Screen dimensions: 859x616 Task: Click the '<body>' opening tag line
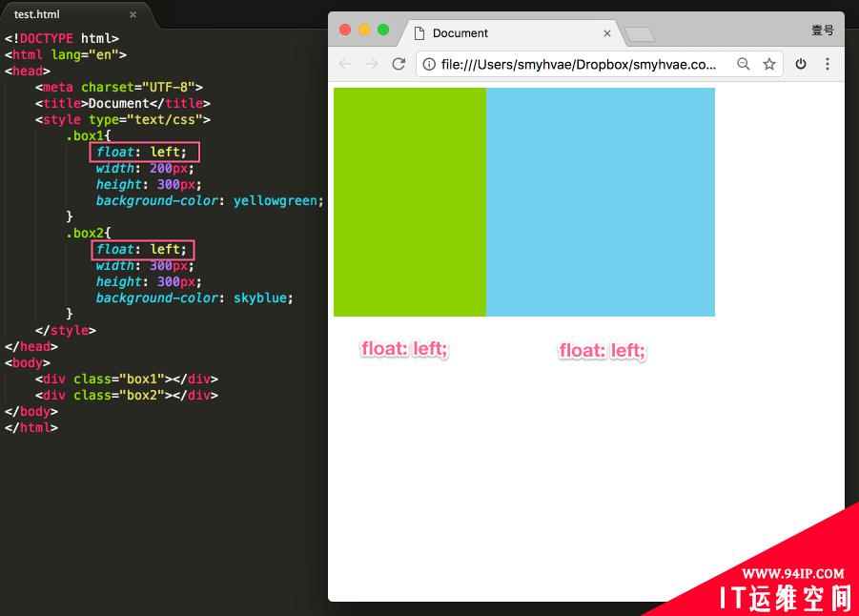point(28,362)
